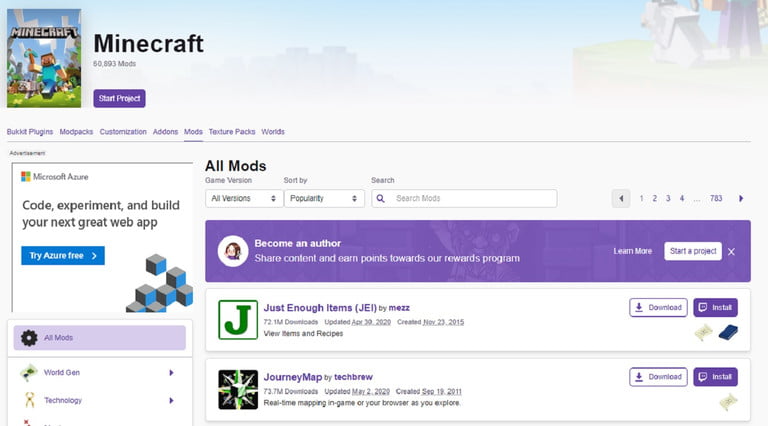This screenshot has width=768, height=426.
Task: Open author techbrew profile link
Action: point(353,377)
